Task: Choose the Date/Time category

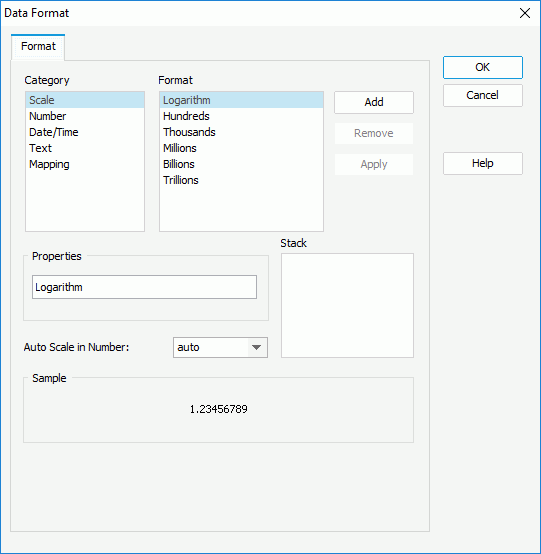Action: click(85, 132)
